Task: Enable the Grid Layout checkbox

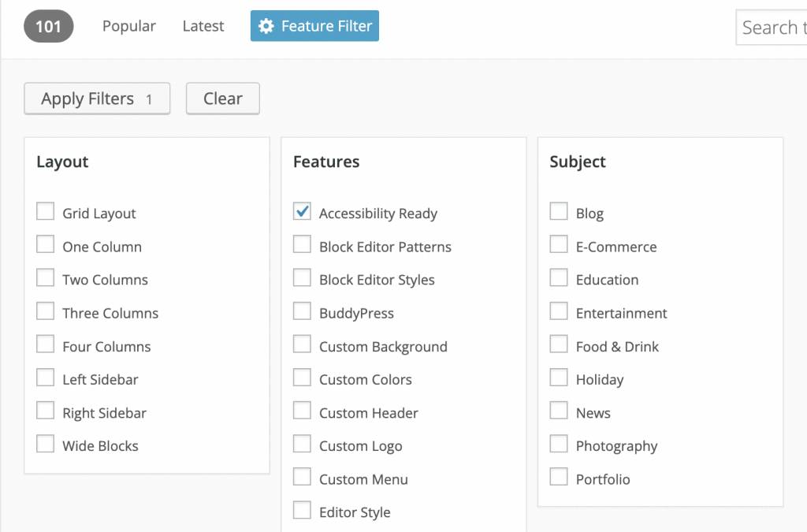Action: coord(46,212)
